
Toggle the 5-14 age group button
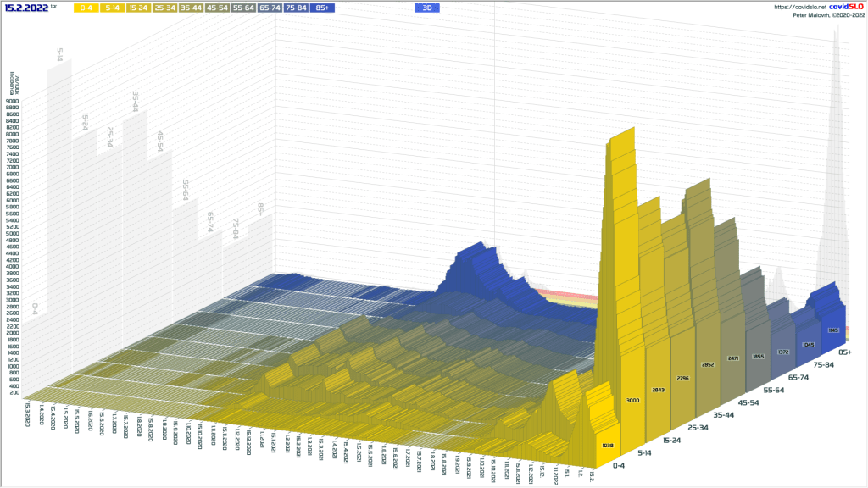click(x=113, y=8)
